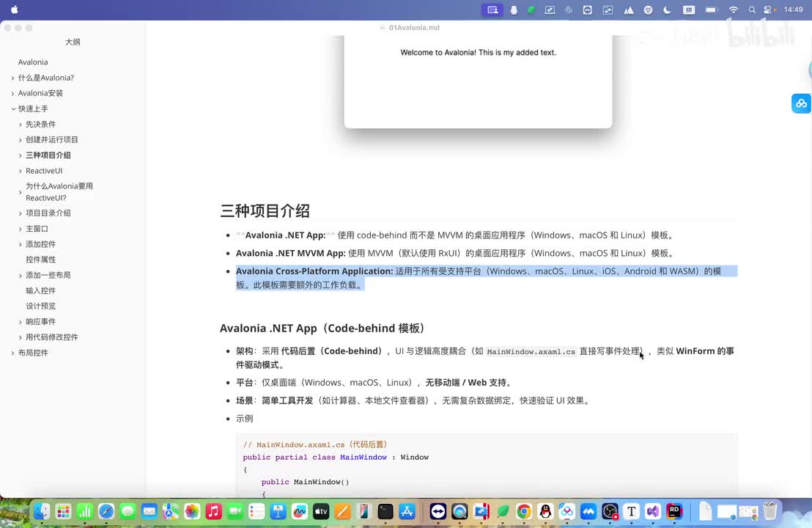Screen dimensions: 812x528
Task: Open Visual Studio in the dock
Action: pos(653,512)
